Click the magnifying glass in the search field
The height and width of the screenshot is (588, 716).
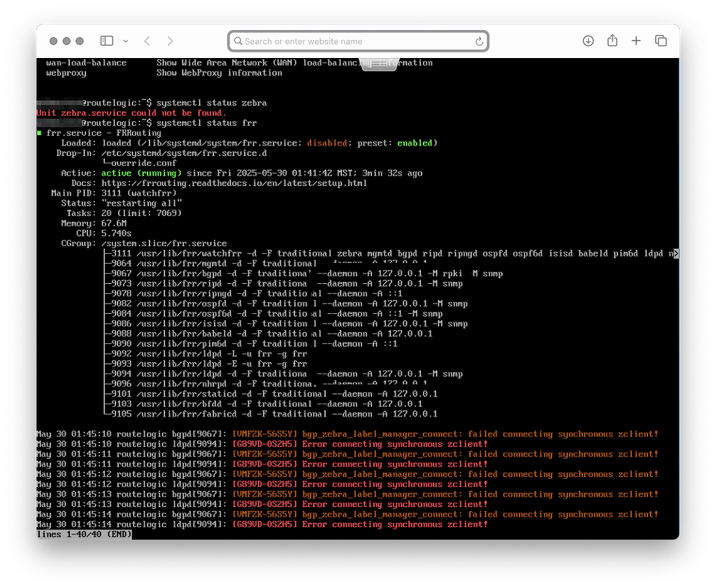[238, 41]
